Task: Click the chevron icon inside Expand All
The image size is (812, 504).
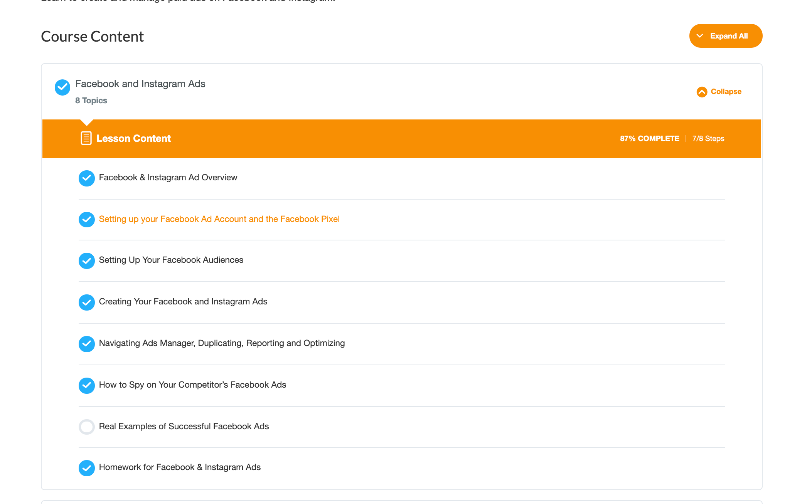Action: [700, 36]
